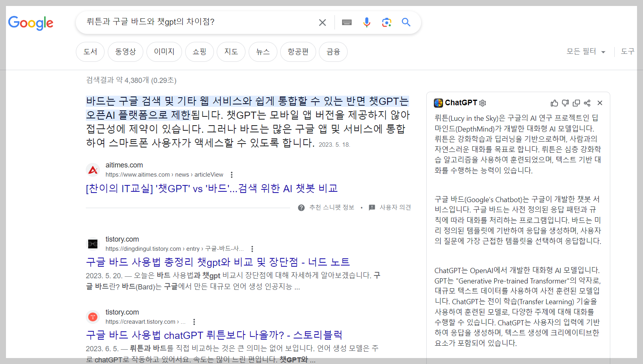The height and width of the screenshot is (364, 643).
Task: Go to Google home via logo
Action: 31,23
